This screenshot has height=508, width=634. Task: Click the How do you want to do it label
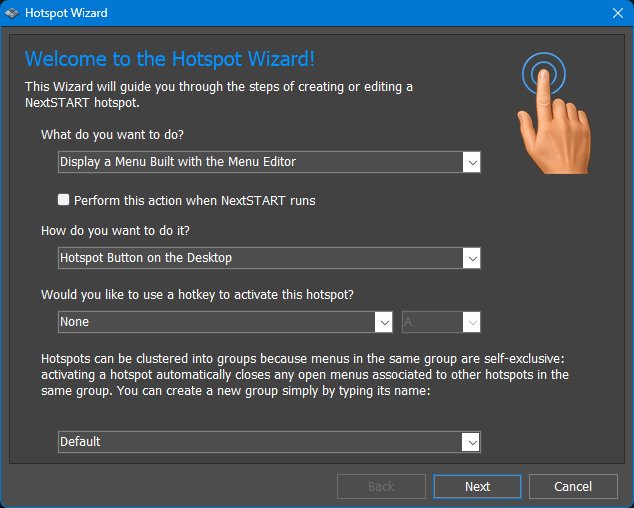click(x=115, y=231)
